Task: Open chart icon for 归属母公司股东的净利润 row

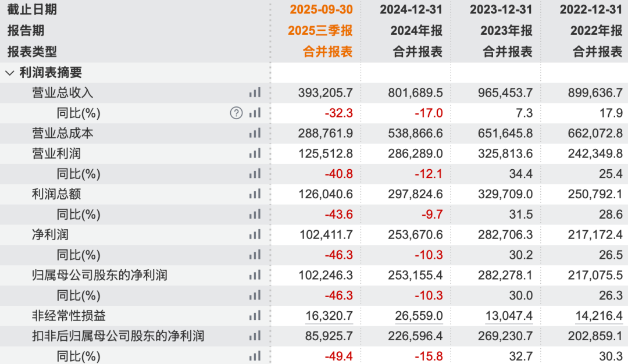Action: [x=255, y=274]
